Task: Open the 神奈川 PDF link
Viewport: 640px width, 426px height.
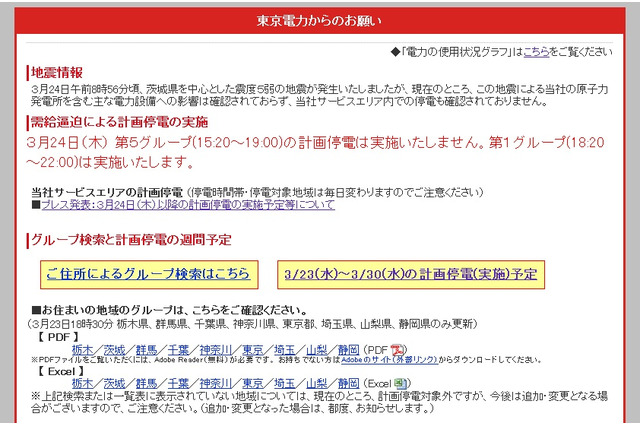Action: click(216, 350)
